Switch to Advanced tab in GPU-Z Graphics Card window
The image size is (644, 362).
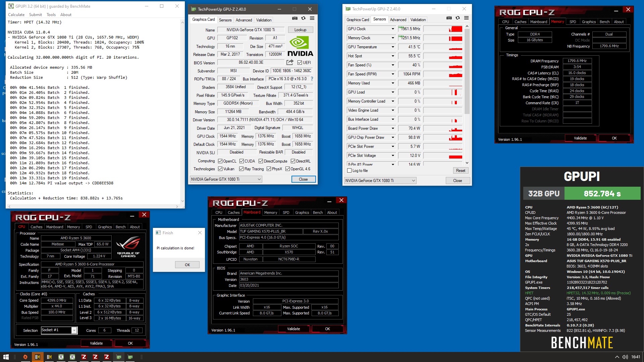pyautogui.click(x=244, y=20)
